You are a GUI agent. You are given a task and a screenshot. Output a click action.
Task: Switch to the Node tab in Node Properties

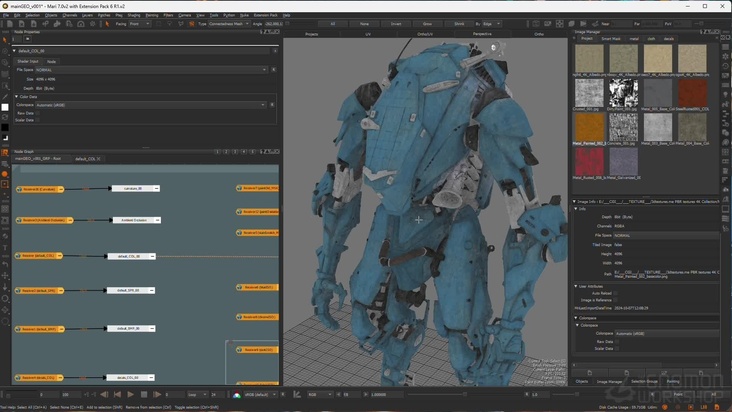click(x=51, y=62)
